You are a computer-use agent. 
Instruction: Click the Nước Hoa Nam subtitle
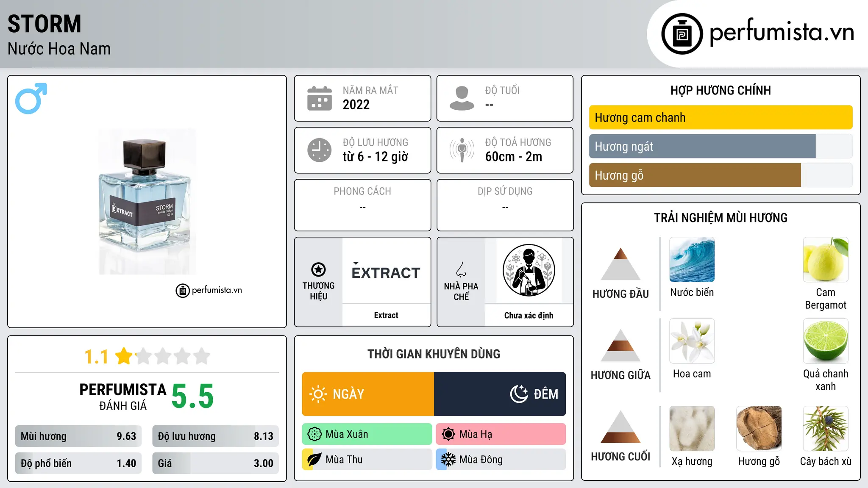click(x=59, y=49)
